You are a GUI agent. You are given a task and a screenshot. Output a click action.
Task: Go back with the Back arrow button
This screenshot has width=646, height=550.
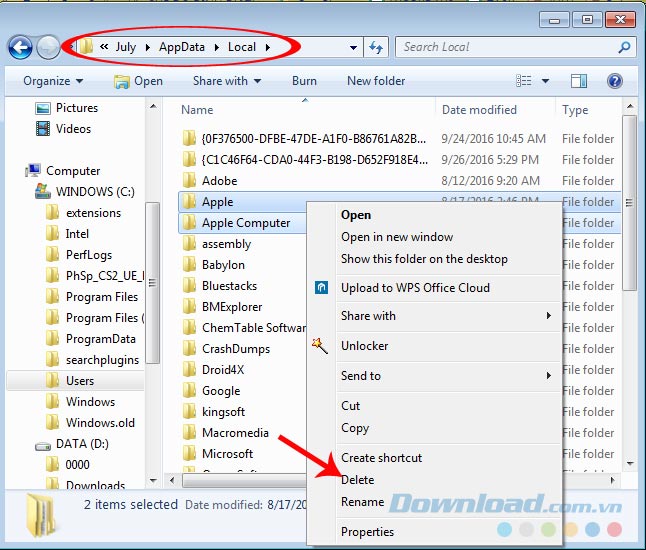click(x=20, y=47)
